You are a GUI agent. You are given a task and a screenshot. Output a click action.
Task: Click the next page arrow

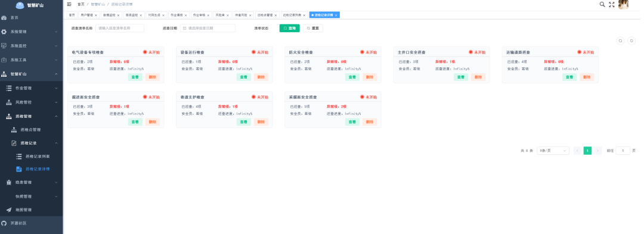click(x=597, y=151)
